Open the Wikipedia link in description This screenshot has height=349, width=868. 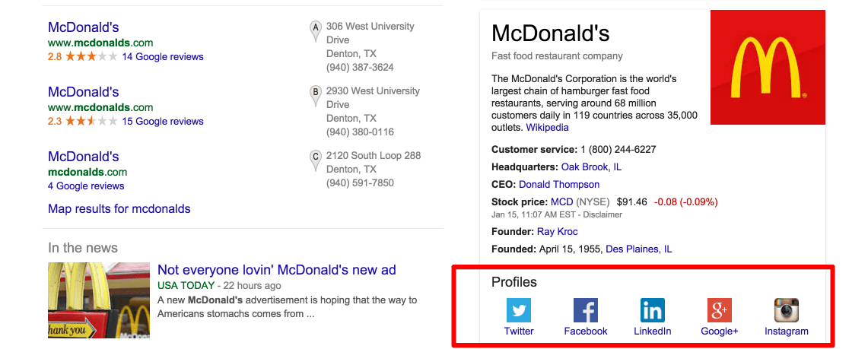click(547, 128)
